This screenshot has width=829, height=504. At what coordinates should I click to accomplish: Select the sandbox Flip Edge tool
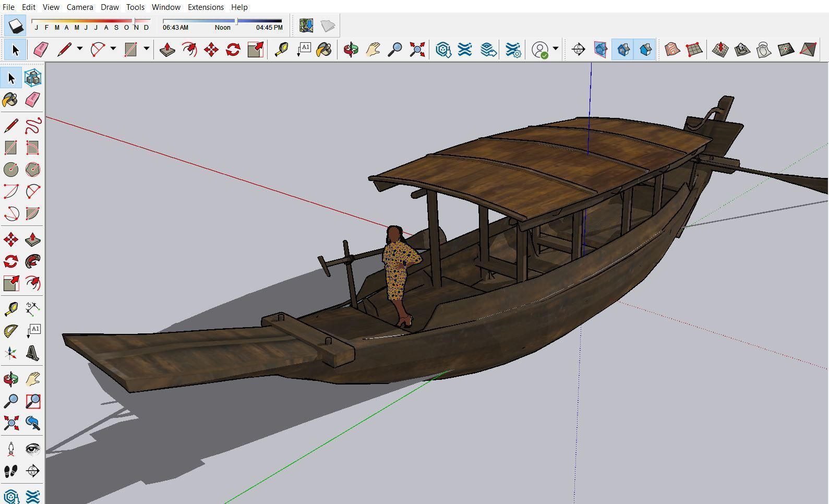tap(808, 50)
